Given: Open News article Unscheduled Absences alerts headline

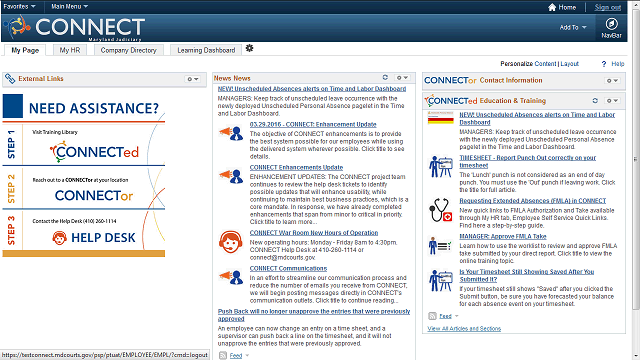Looking at the screenshot, I should coord(312,89).
